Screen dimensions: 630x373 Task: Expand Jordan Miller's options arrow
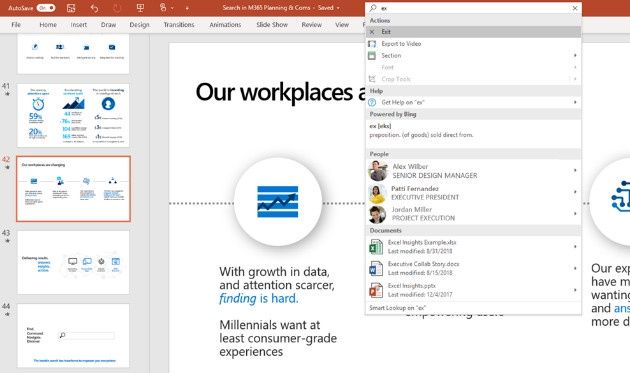pos(575,213)
